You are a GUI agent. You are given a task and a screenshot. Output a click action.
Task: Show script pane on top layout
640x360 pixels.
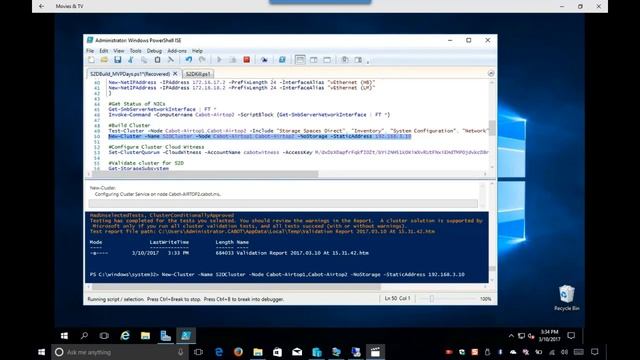point(300,60)
